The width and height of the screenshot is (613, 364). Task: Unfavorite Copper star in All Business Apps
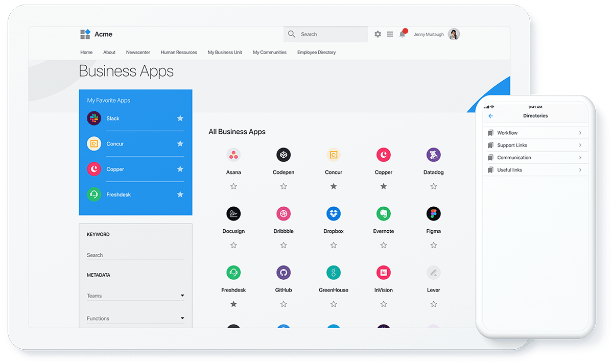pyautogui.click(x=384, y=186)
